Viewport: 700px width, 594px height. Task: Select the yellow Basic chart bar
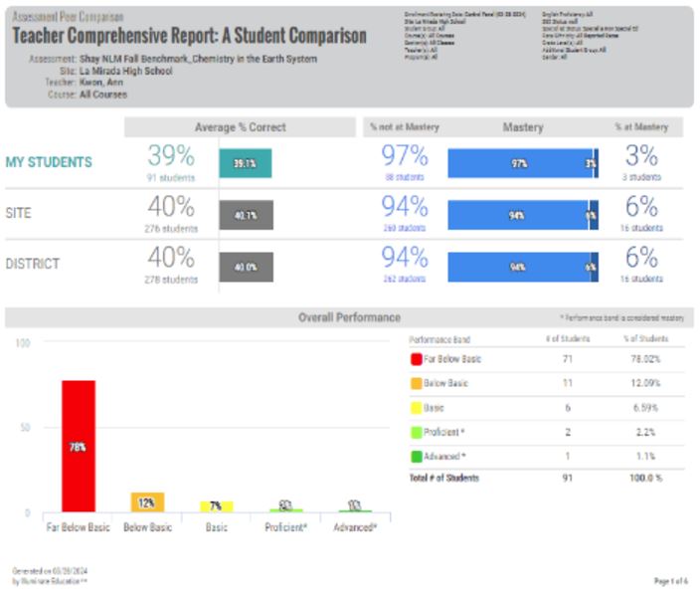(216, 506)
